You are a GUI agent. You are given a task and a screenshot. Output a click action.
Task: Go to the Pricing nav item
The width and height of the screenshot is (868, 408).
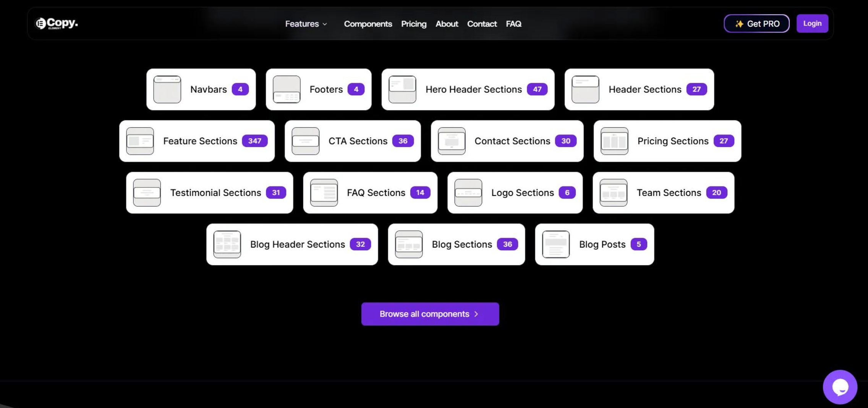[414, 24]
